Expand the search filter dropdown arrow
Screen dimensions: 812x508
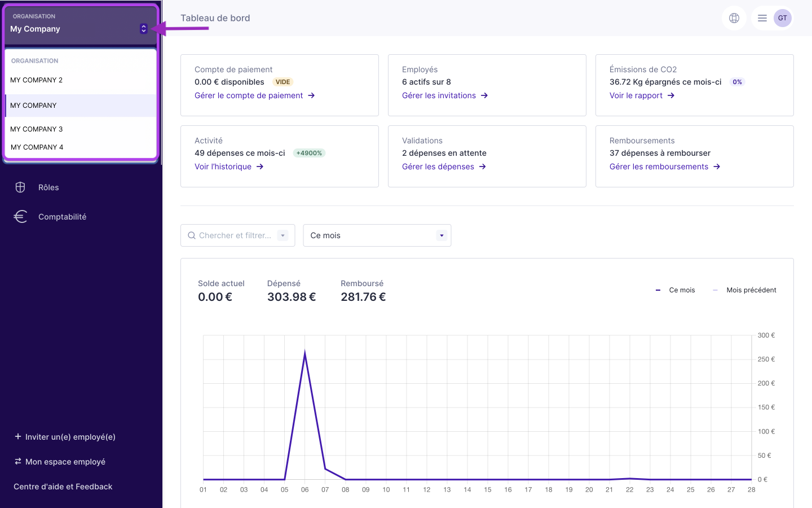click(x=283, y=235)
